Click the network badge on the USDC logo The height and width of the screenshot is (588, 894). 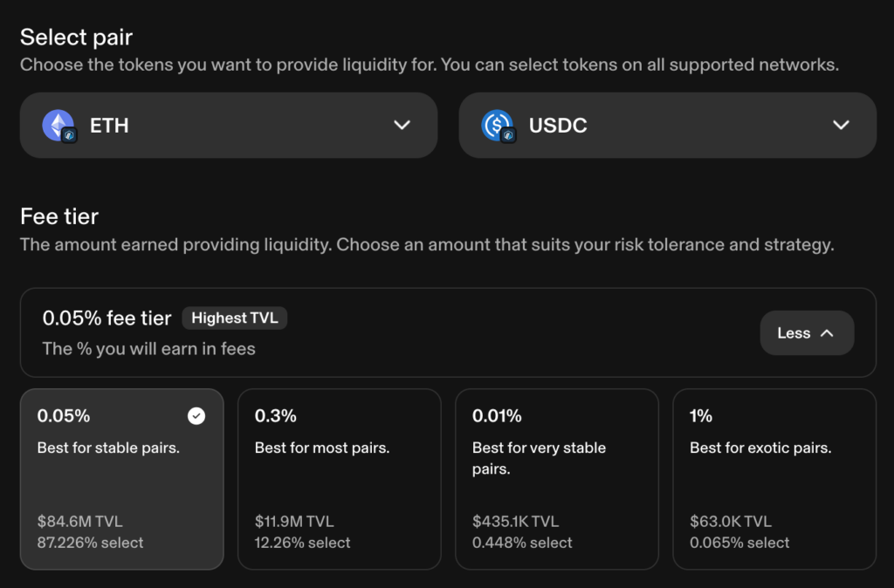pos(509,135)
